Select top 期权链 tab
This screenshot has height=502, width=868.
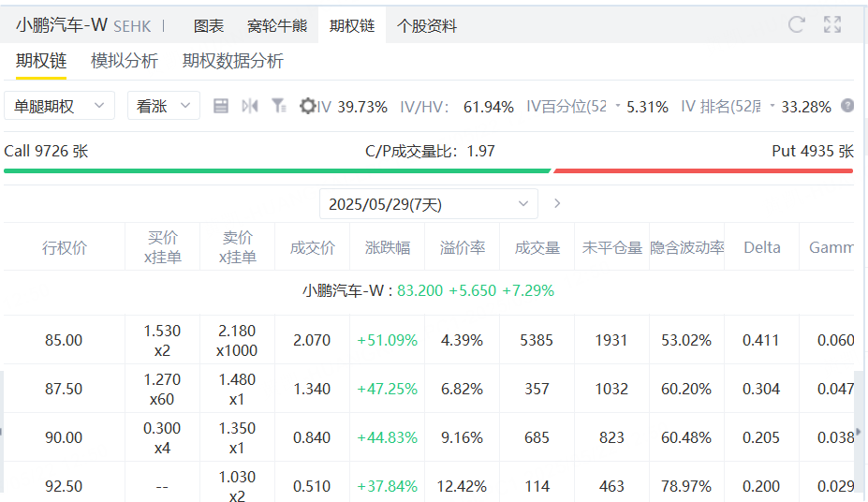pos(352,26)
